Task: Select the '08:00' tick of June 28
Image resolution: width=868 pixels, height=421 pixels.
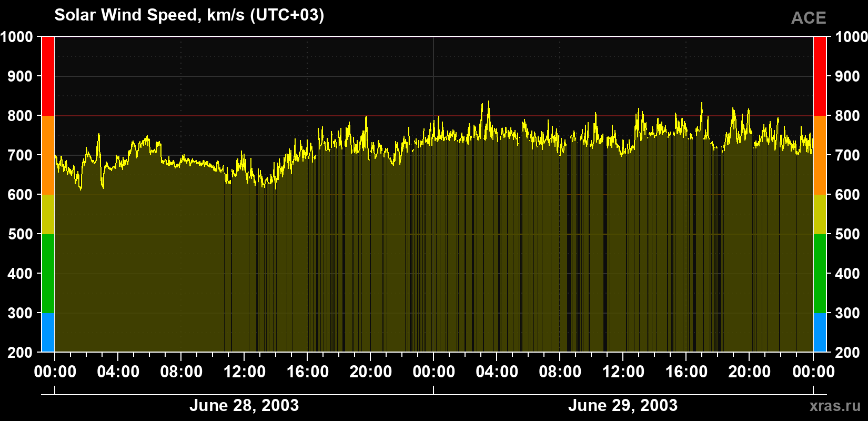Action: pyautogui.click(x=181, y=372)
